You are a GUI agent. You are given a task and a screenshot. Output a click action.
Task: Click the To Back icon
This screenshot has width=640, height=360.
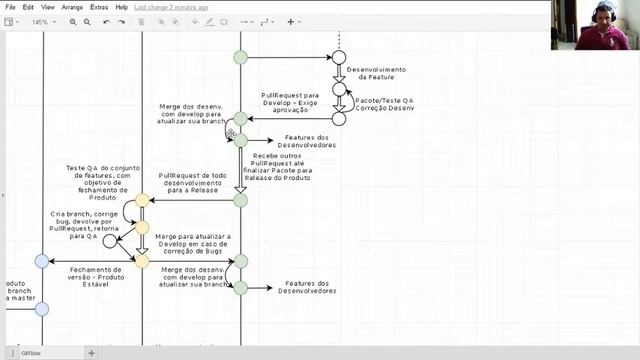175,22
